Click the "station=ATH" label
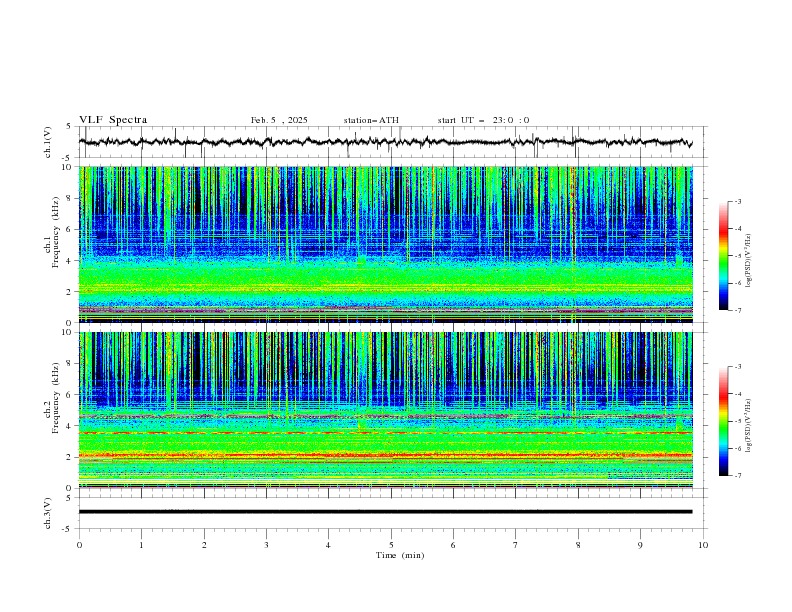 click(371, 120)
